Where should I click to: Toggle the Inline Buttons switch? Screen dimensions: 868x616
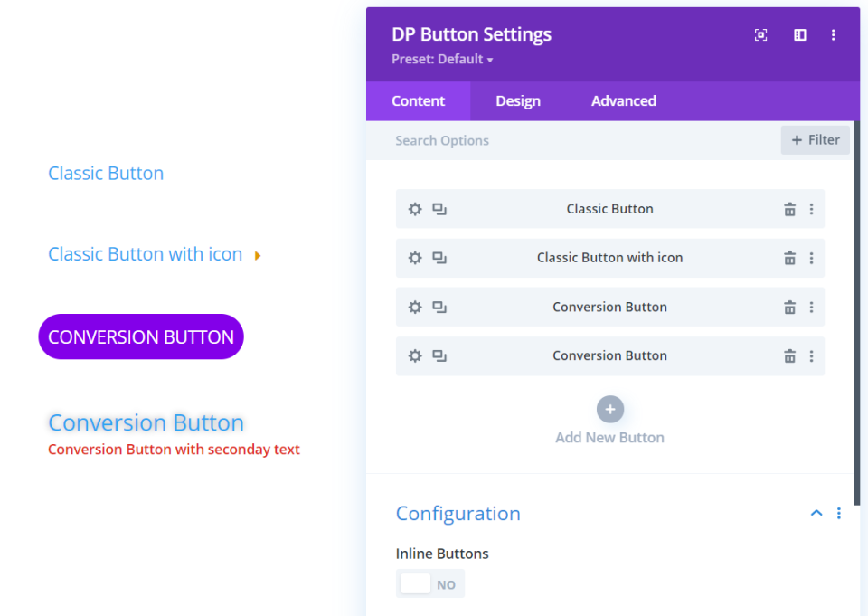pyautogui.click(x=430, y=584)
